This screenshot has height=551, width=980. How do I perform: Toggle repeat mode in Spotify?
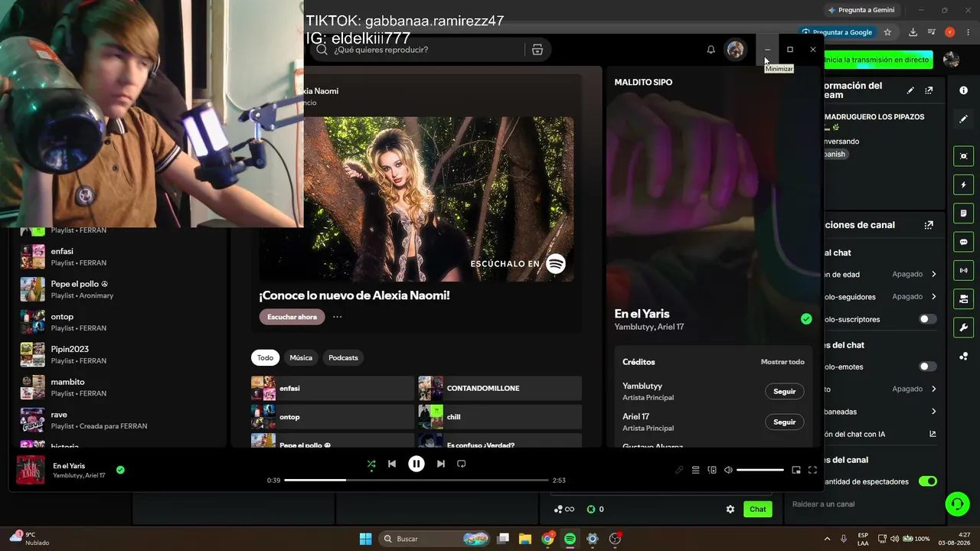(x=462, y=464)
